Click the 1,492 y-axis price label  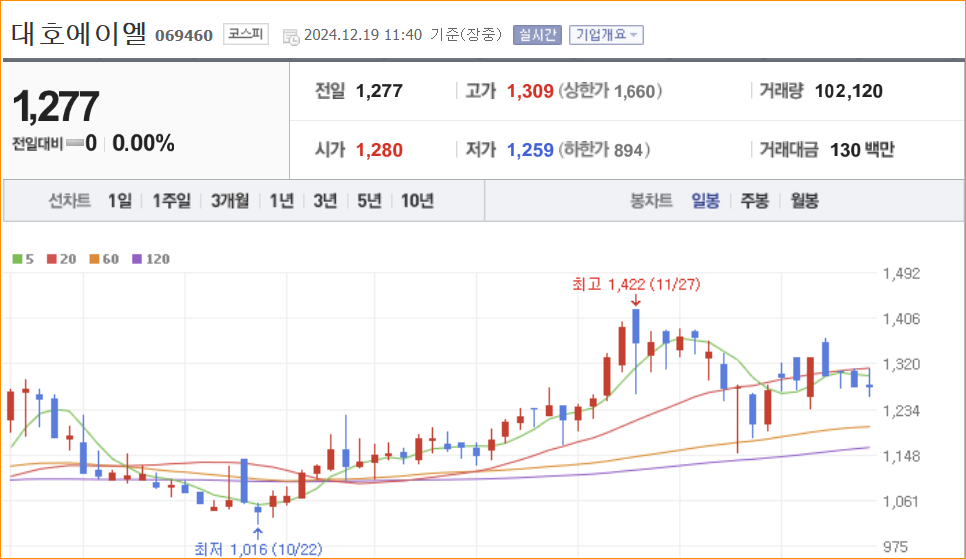(901, 274)
